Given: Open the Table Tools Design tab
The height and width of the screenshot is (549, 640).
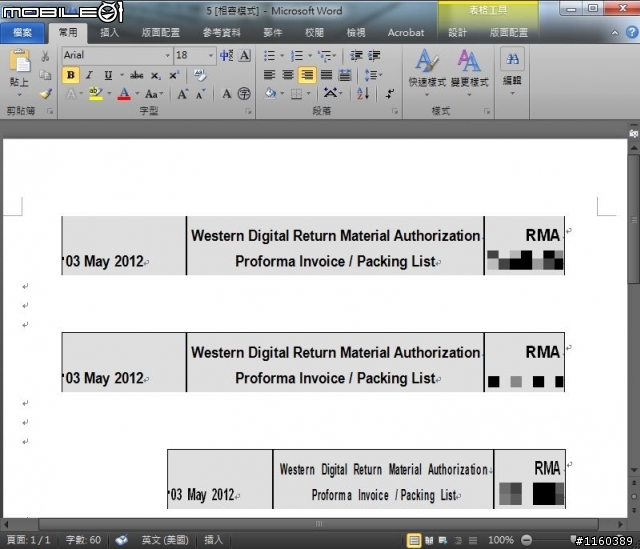Looking at the screenshot, I should (457, 33).
